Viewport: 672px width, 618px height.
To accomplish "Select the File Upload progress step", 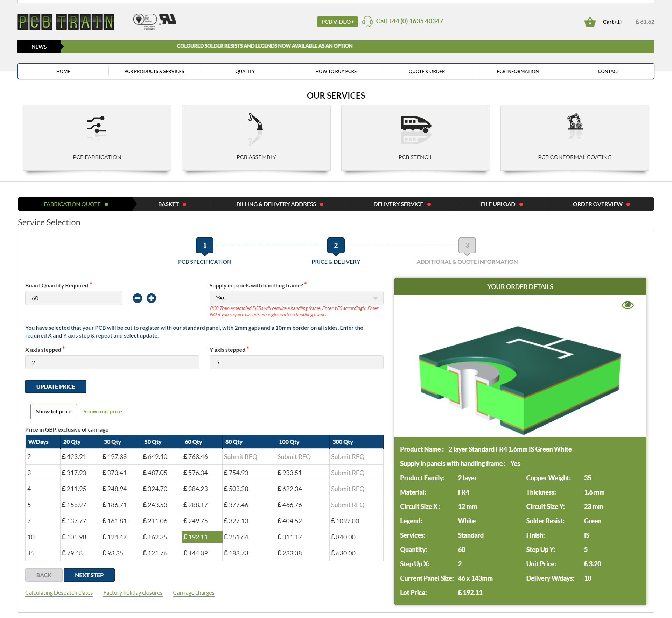I will pyautogui.click(x=502, y=204).
